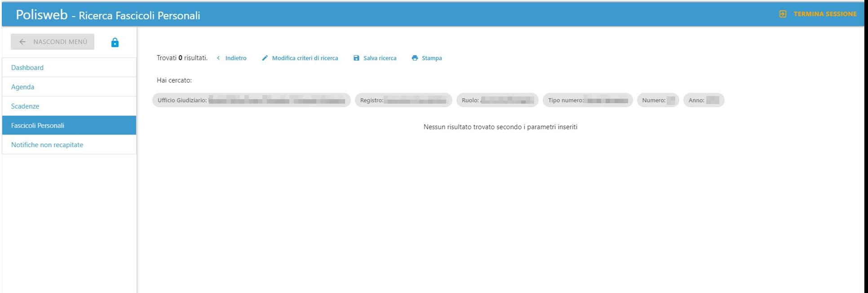The width and height of the screenshot is (868, 293).
Task: Click the pencil icon for editing search criteria
Action: point(265,58)
